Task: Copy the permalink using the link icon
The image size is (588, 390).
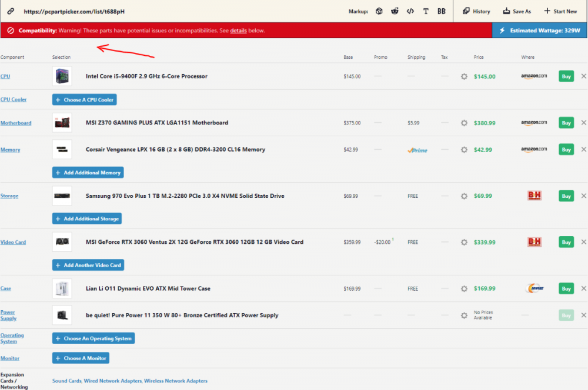Action: (x=11, y=11)
